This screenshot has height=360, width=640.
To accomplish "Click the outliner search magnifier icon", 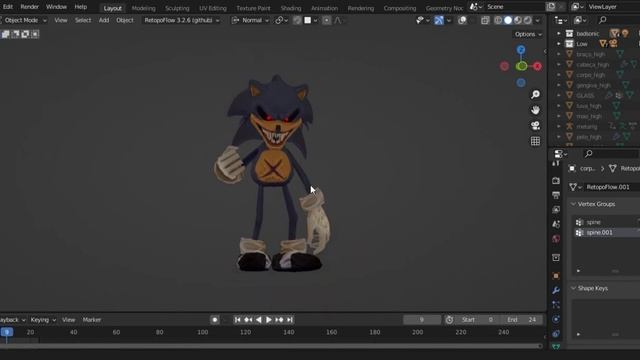I will tap(602, 20).
